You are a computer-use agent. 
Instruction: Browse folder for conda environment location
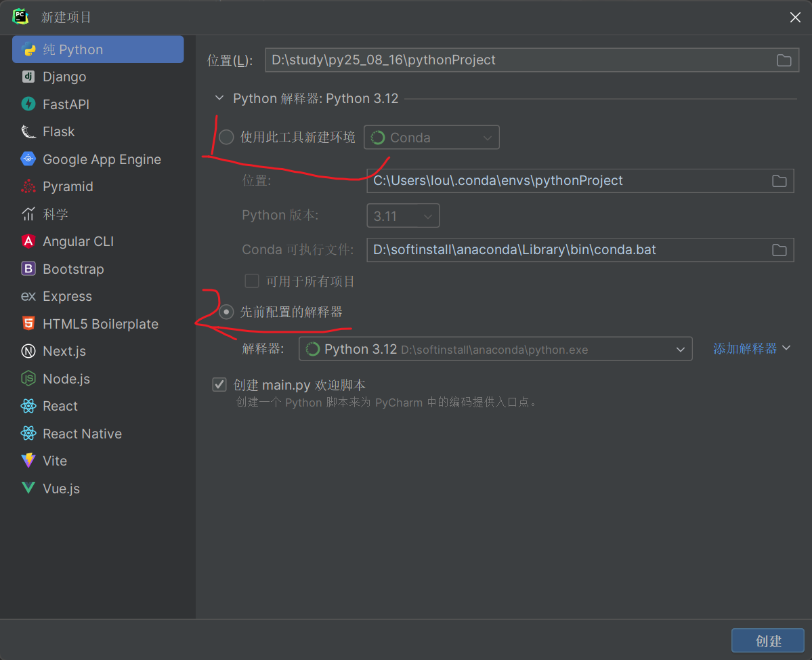[779, 181]
